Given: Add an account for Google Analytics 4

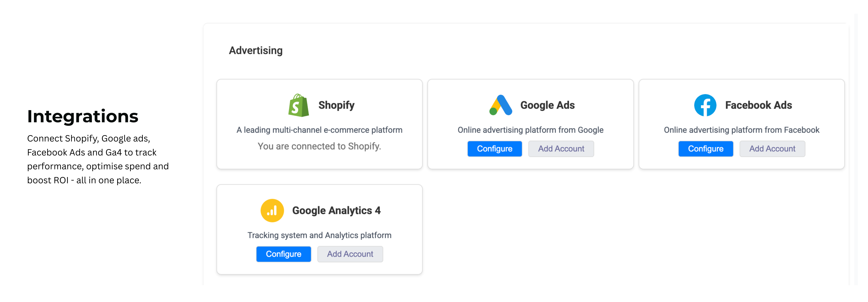Looking at the screenshot, I should (x=350, y=254).
